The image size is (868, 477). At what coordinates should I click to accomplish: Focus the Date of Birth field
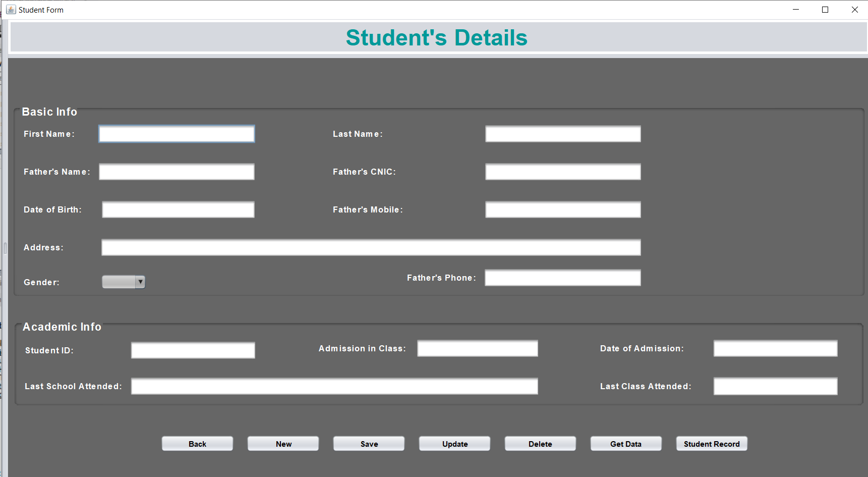point(178,210)
